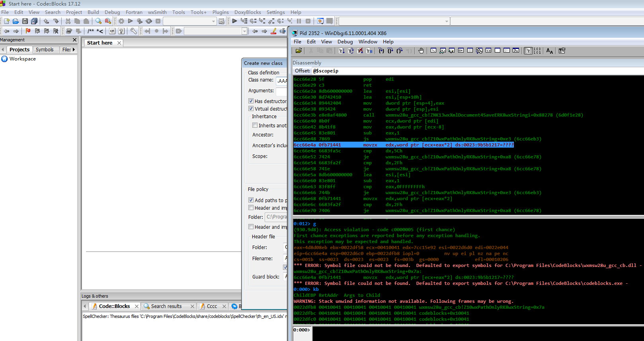The height and width of the screenshot is (341, 644).
Task: Open file with the folder icon in Code::Blocks
Action: click(x=16, y=21)
